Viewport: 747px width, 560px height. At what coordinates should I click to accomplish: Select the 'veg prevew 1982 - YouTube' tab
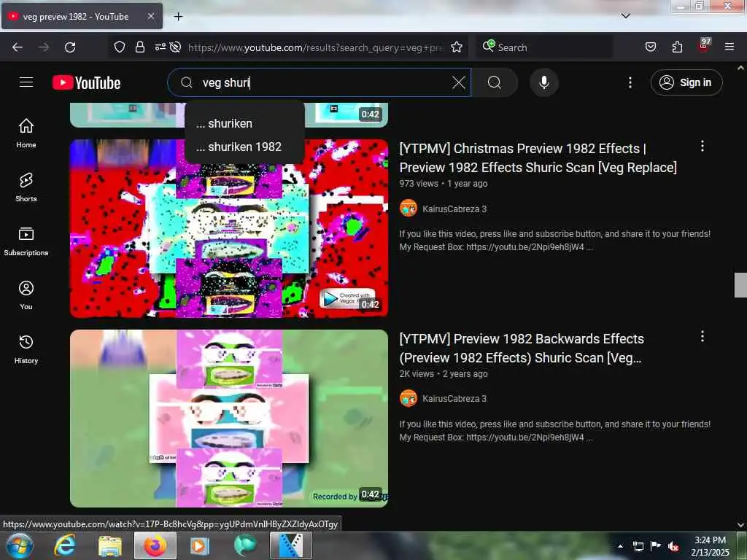[x=82, y=17]
